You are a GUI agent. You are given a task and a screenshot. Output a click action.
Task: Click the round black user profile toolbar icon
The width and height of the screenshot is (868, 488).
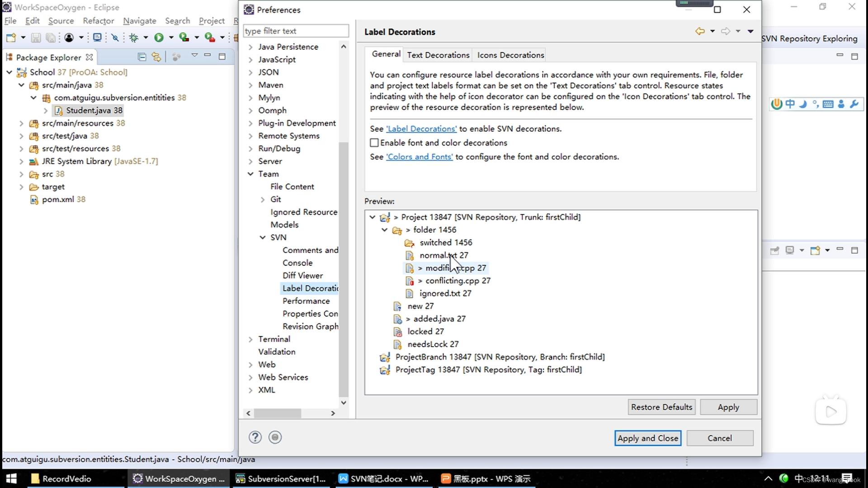[69, 38]
